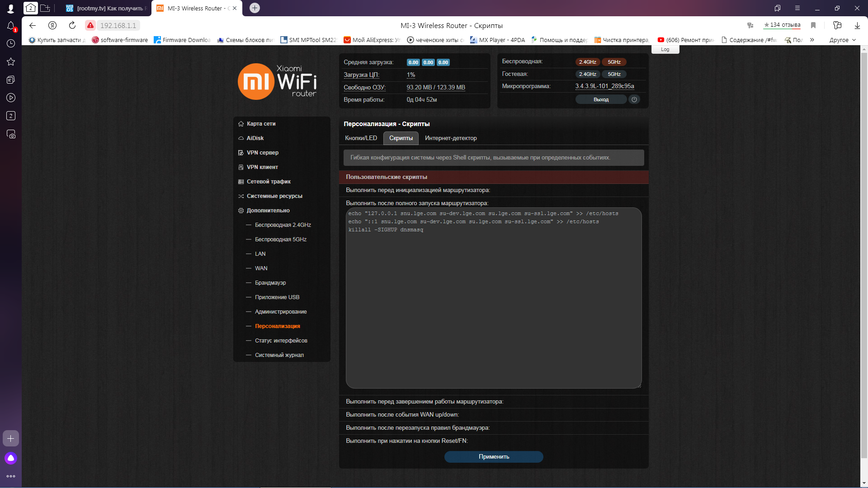868x488 pixels.
Task: Open new browser tab plus icon
Action: (x=255, y=8)
